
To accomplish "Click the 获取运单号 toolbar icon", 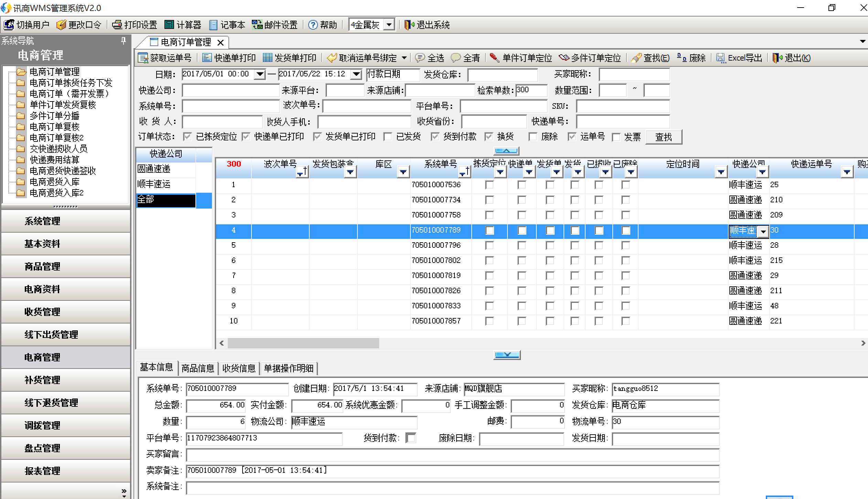I will point(165,57).
